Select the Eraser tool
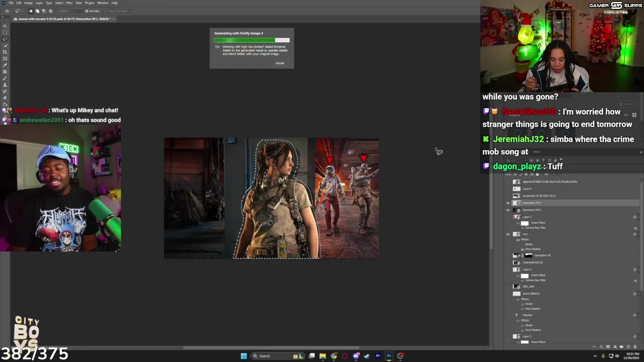The width and height of the screenshot is (644, 362). [x=5, y=98]
